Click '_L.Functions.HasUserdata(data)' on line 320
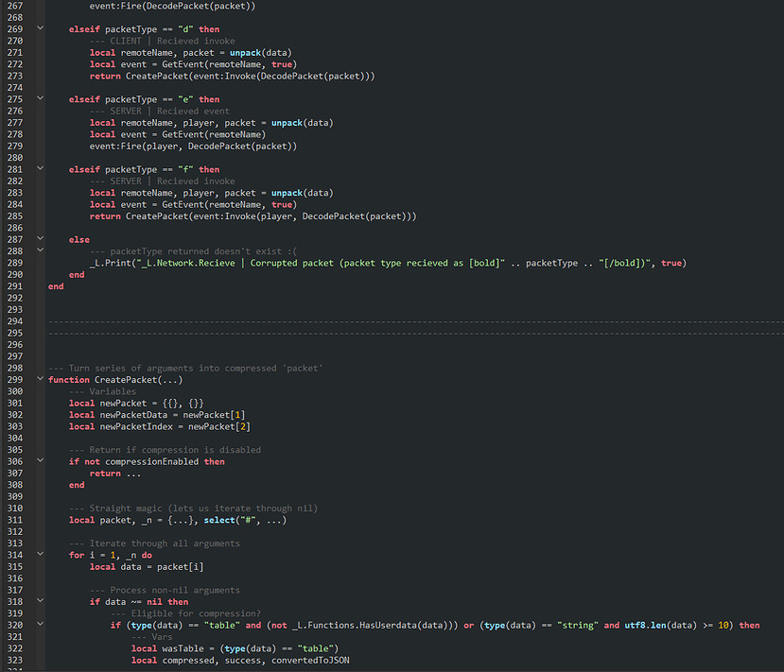Image resolution: width=784 pixels, height=672 pixels. [370, 625]
